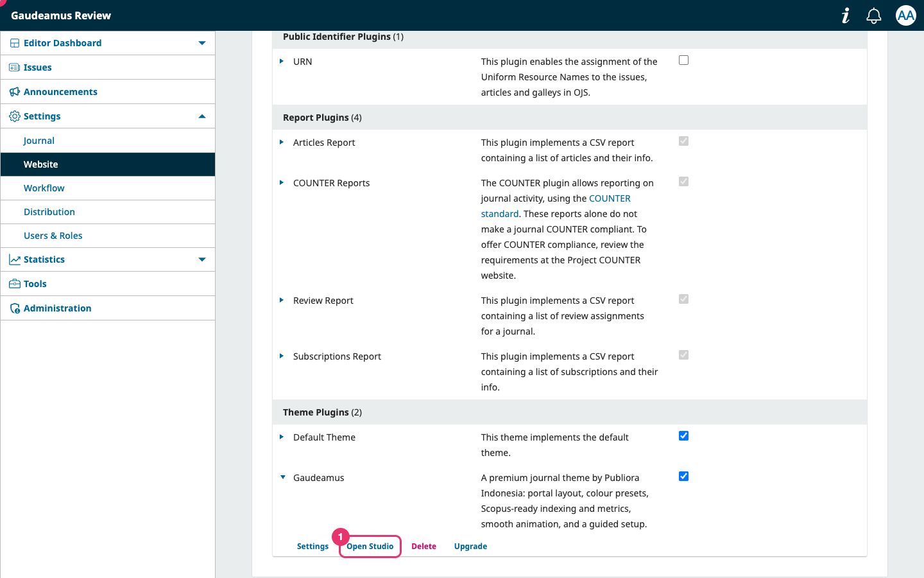Enable the URN plugin checkbox

pos(683,60)
